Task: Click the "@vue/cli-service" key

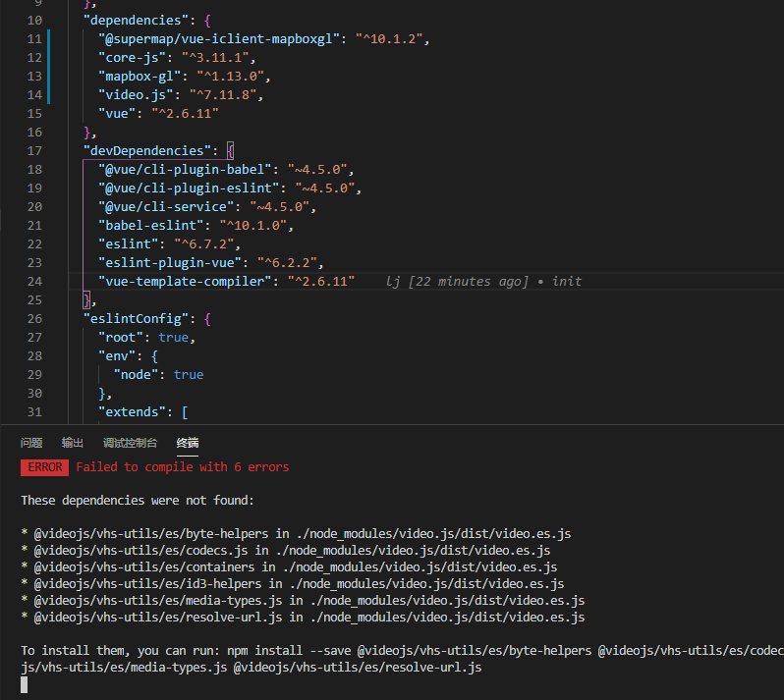Action: coord(166,207)
